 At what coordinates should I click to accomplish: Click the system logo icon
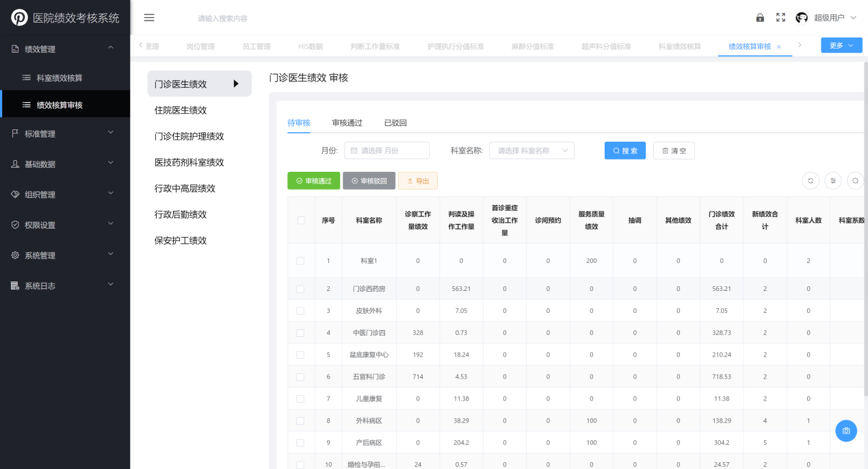pyautogui.click(x=19, y=18)
